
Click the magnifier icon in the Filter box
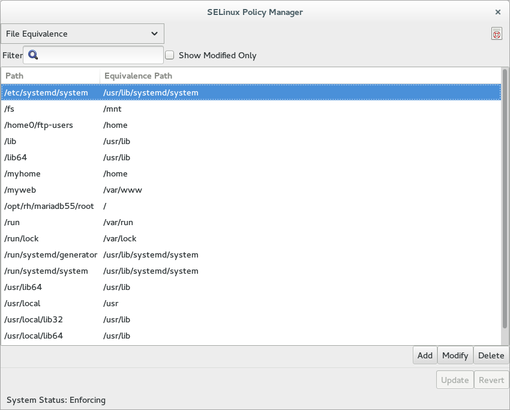(33, 55)
